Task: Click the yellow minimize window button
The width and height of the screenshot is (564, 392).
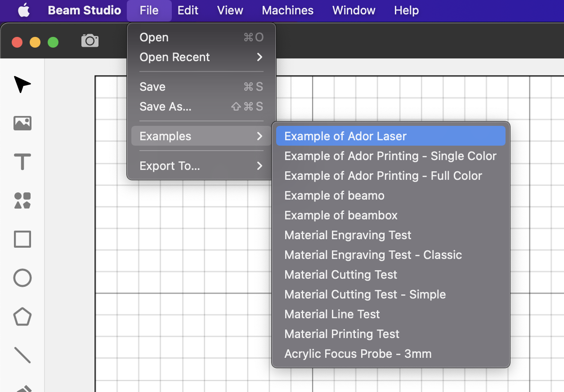Action: point(35,42)
